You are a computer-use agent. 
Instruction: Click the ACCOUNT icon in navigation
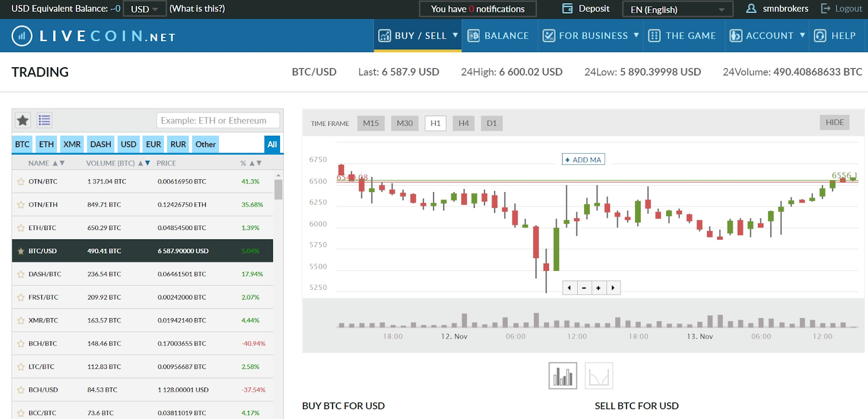[736, 36]
